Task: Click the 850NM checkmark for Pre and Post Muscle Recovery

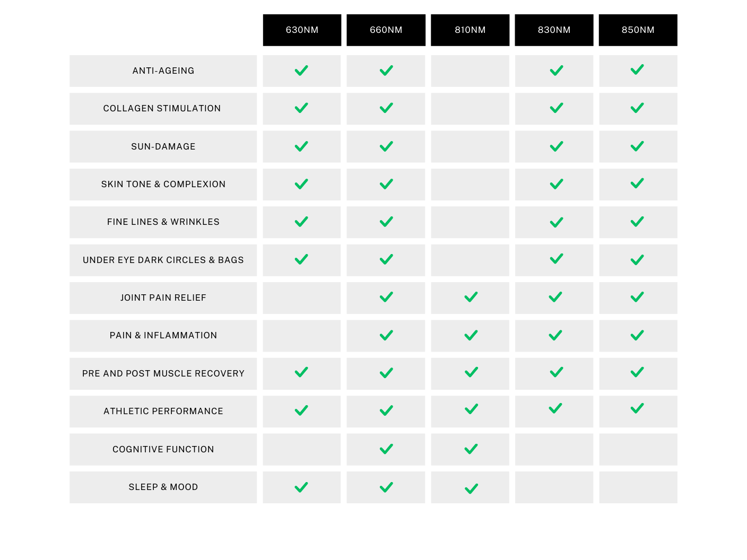Action: pos(637,372)
